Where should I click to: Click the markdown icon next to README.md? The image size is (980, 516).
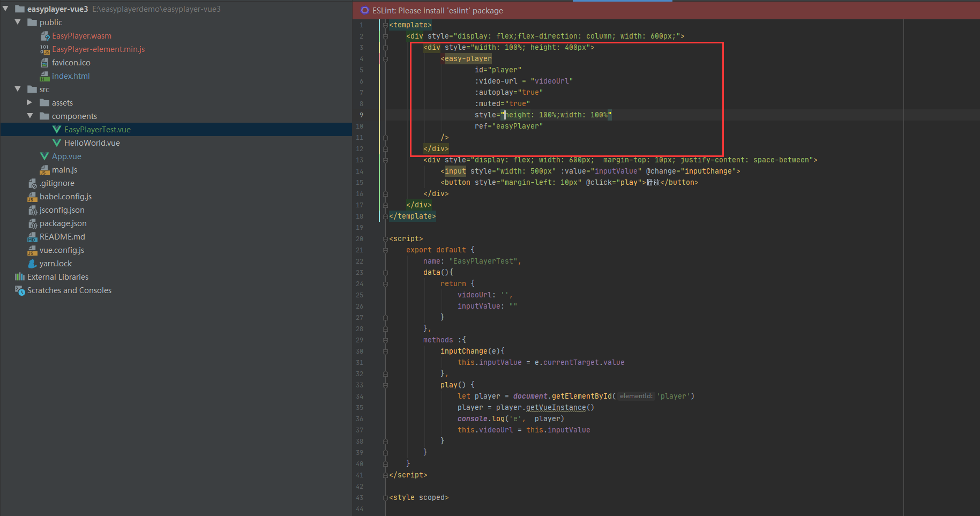tap(32, 236)
